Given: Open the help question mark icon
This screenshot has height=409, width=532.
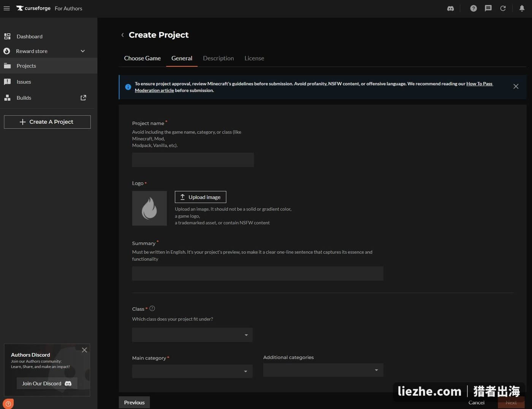Looking at the screenshot, I should click(473, 8).
